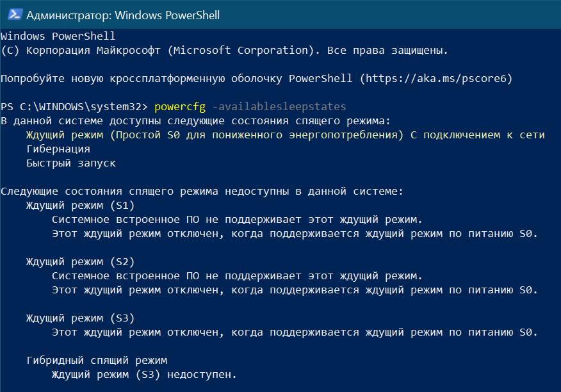Viewport: 561px width, 392px height.
Task: Click the first 'Windows PowerShell' output line
Action: [x=58, y=36]
